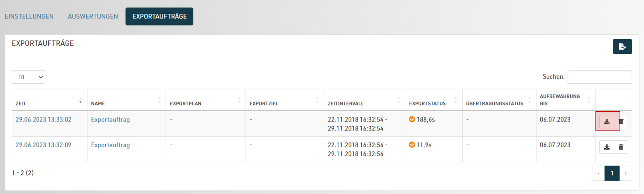644x194 pixels.
Task: Sort by Exportziel column arrows
Action: (x=317, y=100)
